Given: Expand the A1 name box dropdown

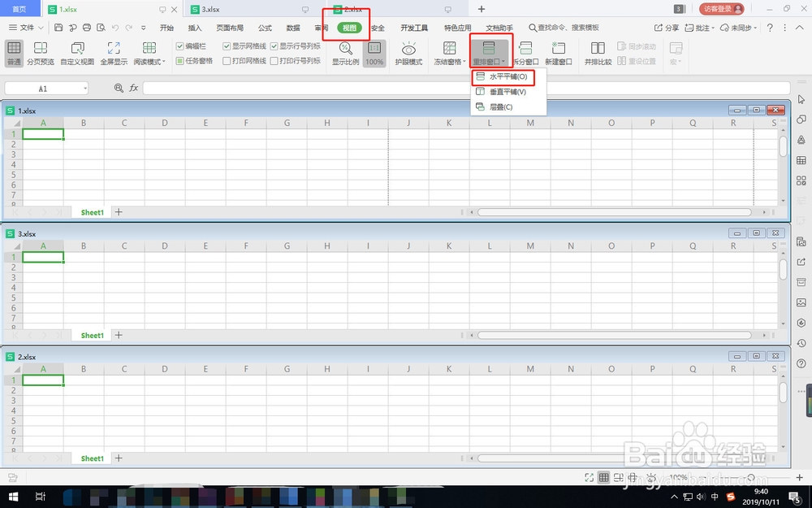Looking at the screenshot, I should pos(85,89).
